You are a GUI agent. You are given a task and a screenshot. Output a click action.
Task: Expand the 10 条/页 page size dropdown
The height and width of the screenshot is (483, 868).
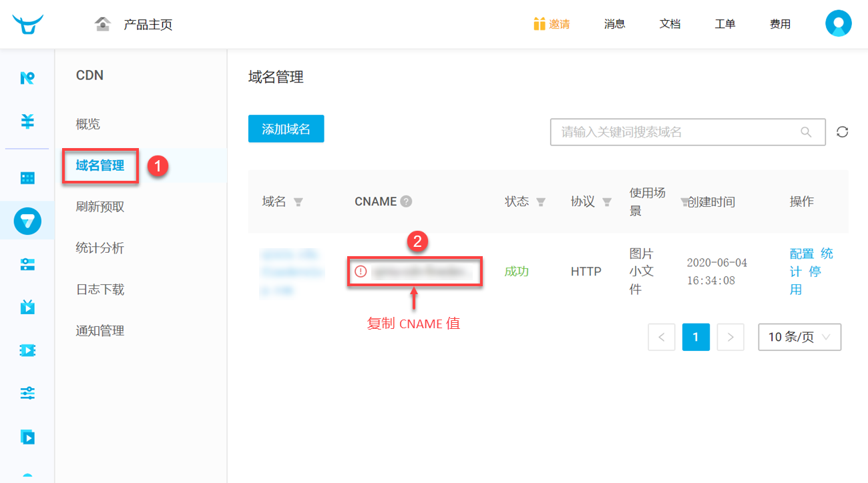click(799, 337)
